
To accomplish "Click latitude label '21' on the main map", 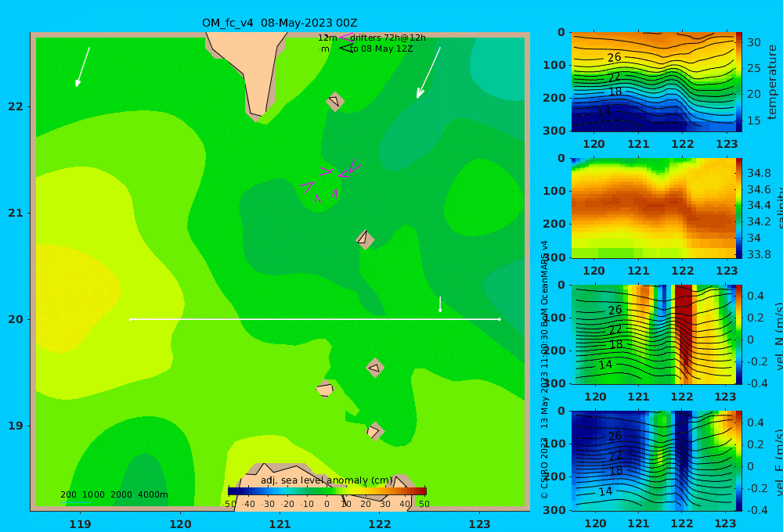I will pos(16,213).
